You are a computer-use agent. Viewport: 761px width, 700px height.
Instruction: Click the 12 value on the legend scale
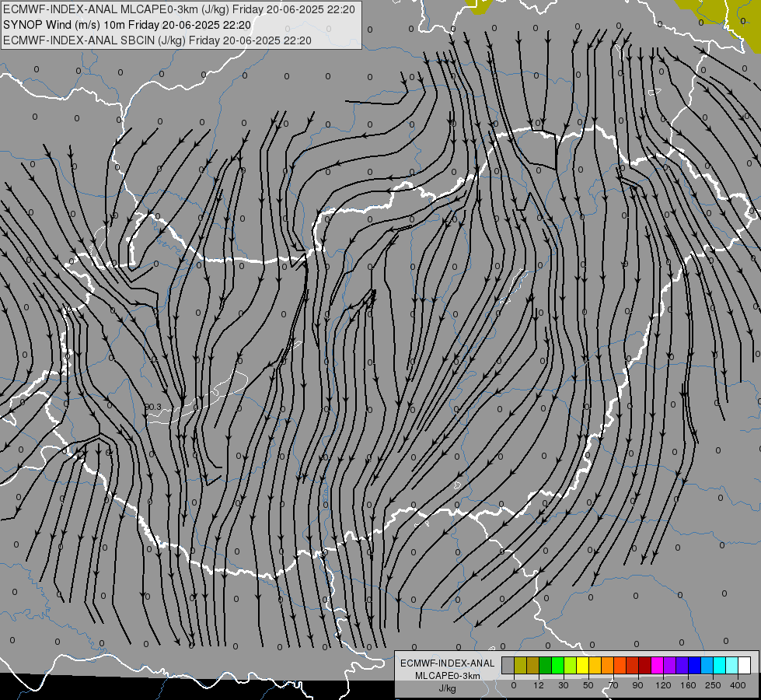pos(539,685)
